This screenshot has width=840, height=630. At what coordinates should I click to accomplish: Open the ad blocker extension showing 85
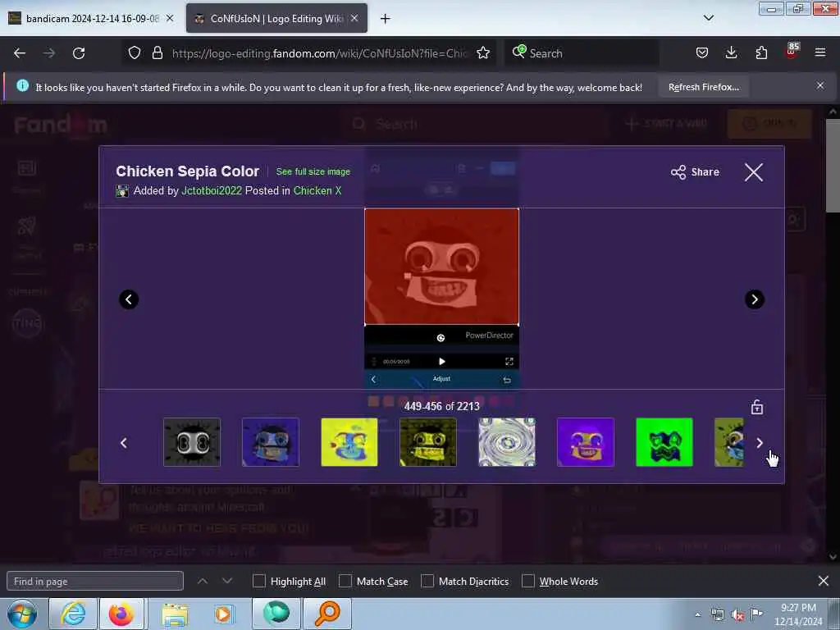[792, 52]
